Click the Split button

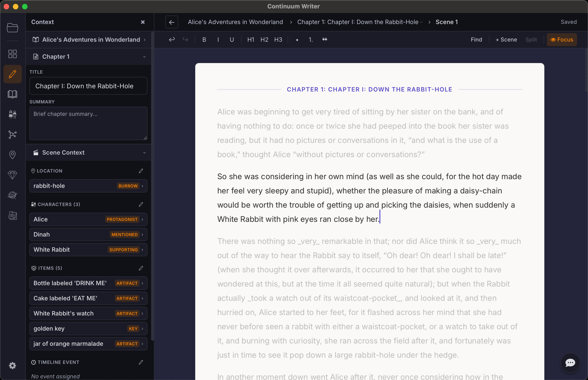[531, 39]
